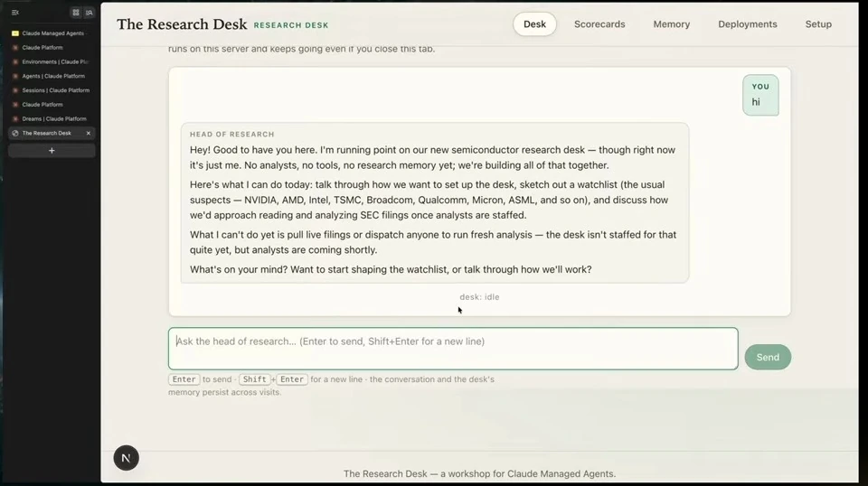The width and height of the screenshot is (868, 486).
Task: Add a new browser tab with plus
Action: [x=52, y=150]
